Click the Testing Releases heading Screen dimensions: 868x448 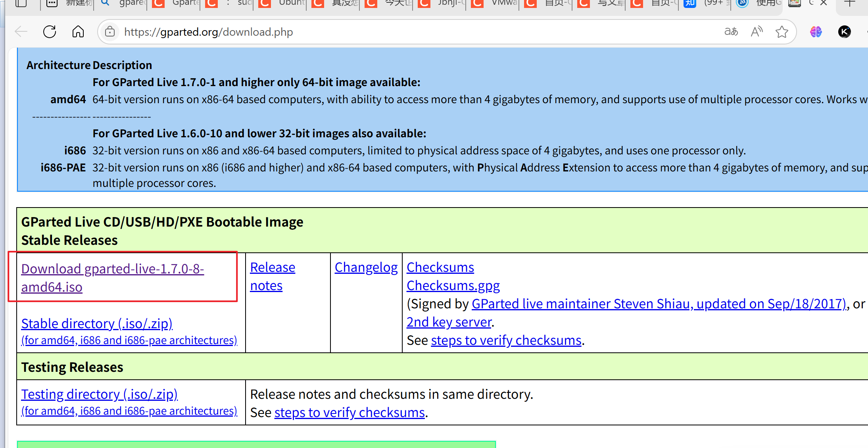point(72,367)
